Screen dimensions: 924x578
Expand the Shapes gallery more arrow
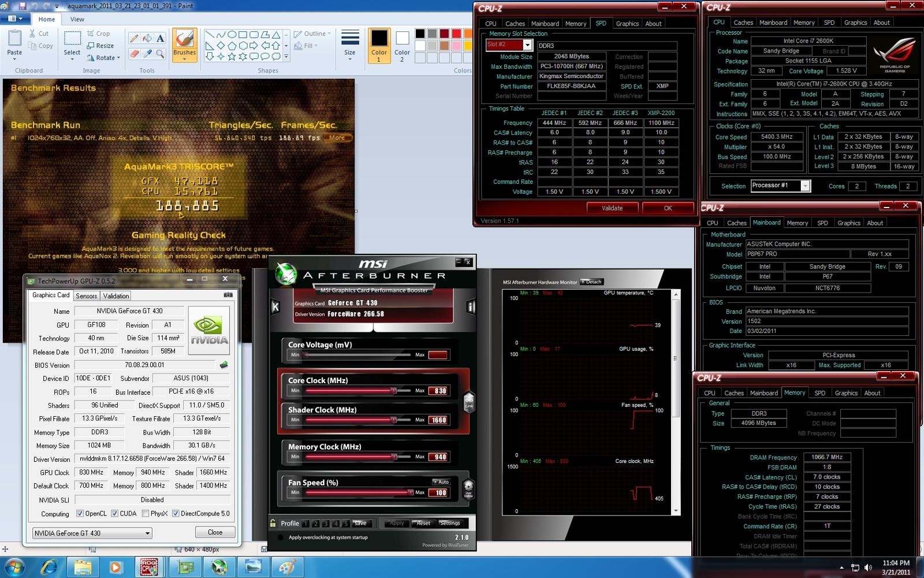(286, 57)
